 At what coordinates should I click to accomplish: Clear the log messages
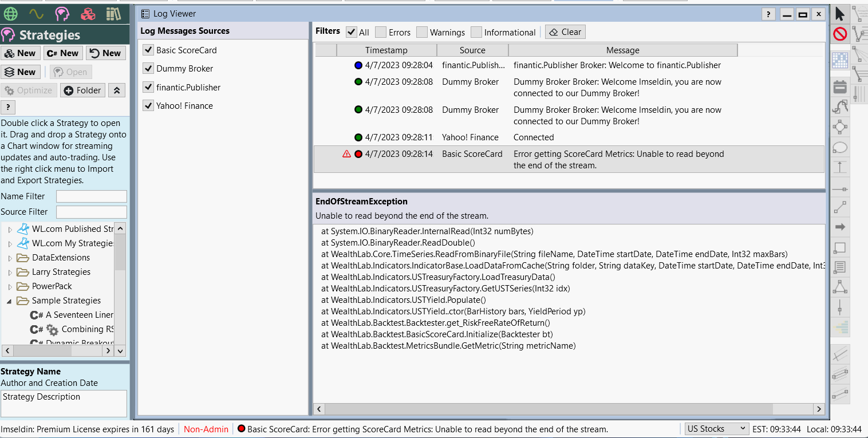(565, 32)
